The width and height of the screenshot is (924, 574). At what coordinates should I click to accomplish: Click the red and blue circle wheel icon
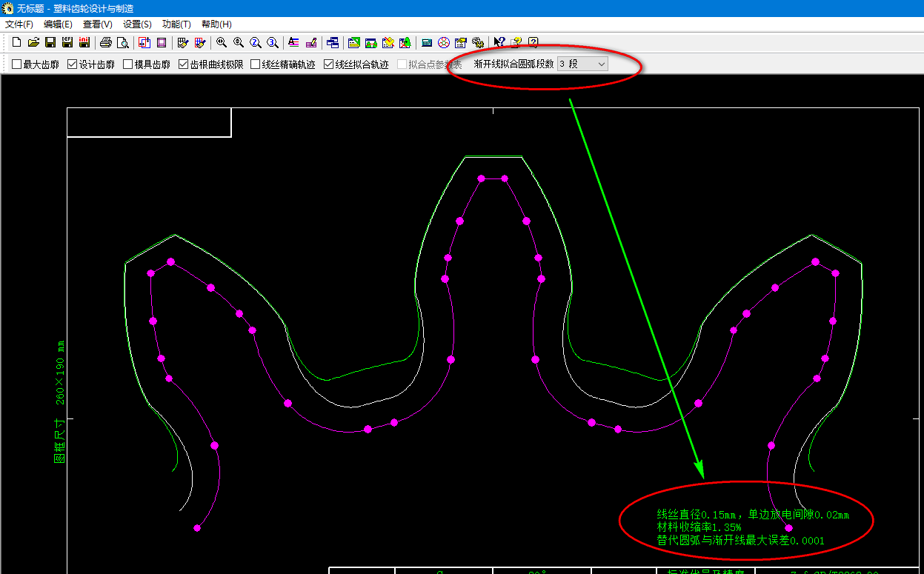444,42
